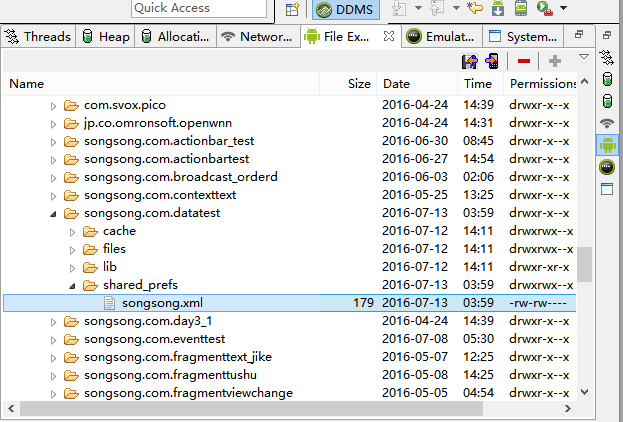Image resolution: width=623 pixels, height=422 pixels.
Task: Click in the Quick Access field
Action: (199, 8)
